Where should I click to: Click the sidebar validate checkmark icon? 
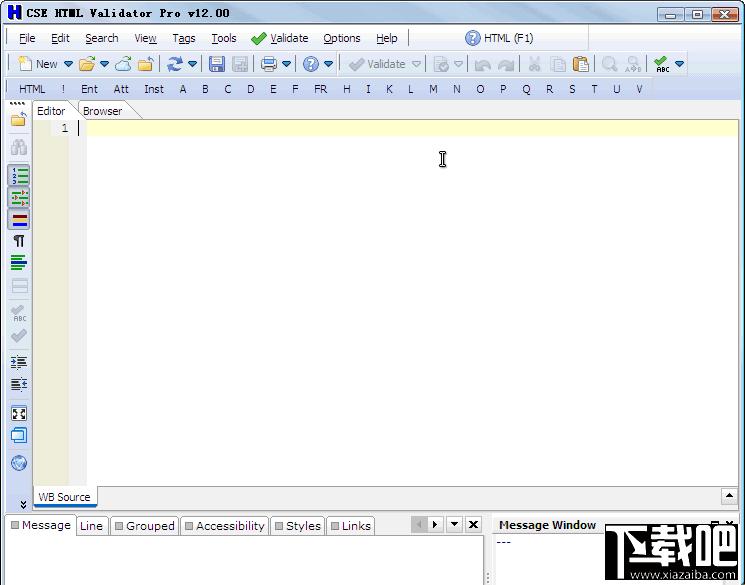click(19, 336)
